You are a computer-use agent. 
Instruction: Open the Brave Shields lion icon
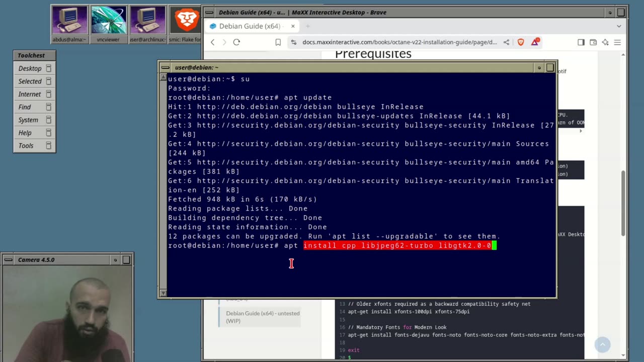tap(521, 42)
